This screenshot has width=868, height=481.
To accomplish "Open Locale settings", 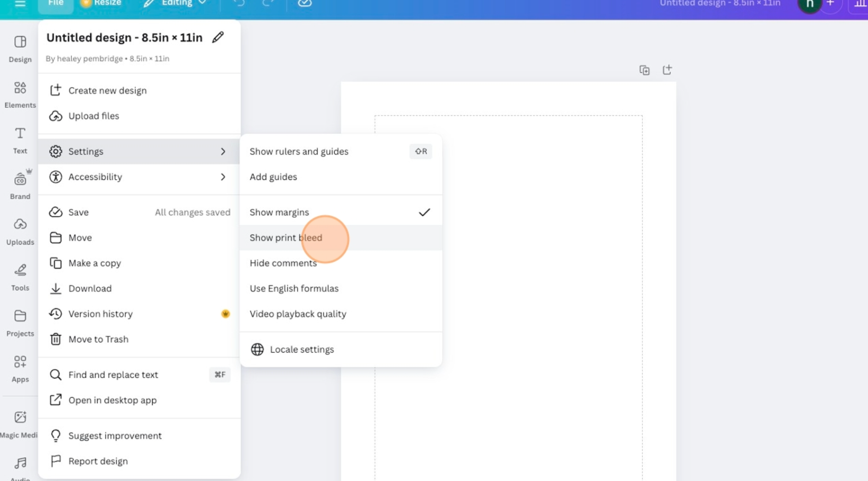I will coord(302,349).
